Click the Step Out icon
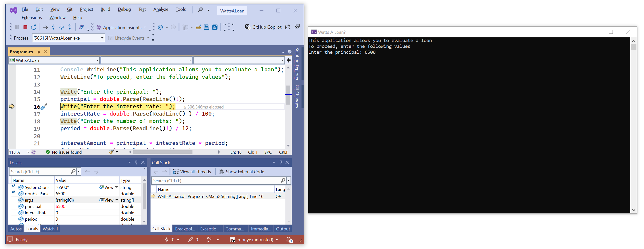This screenshot has width=644, height=249. pos(70,27)
